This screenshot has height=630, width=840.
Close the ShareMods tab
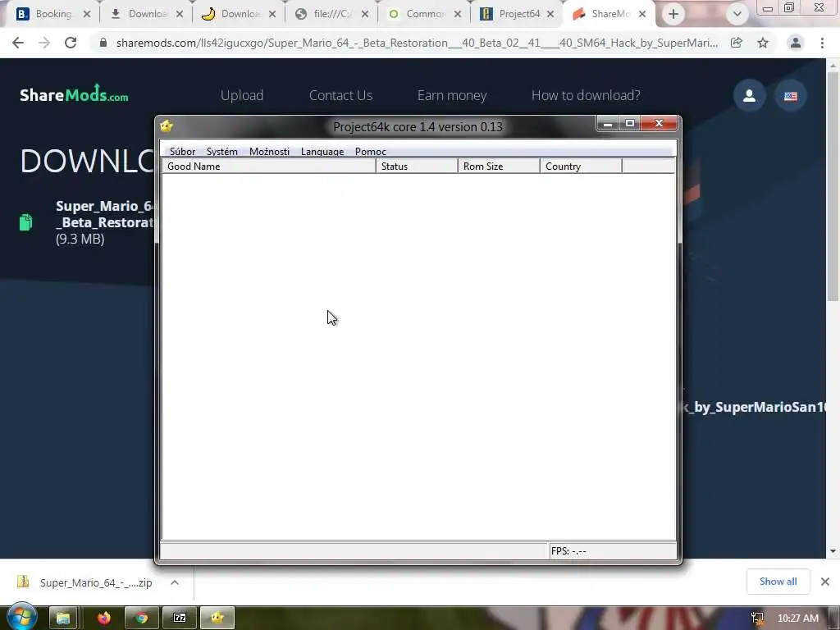(x=642, y=15)
